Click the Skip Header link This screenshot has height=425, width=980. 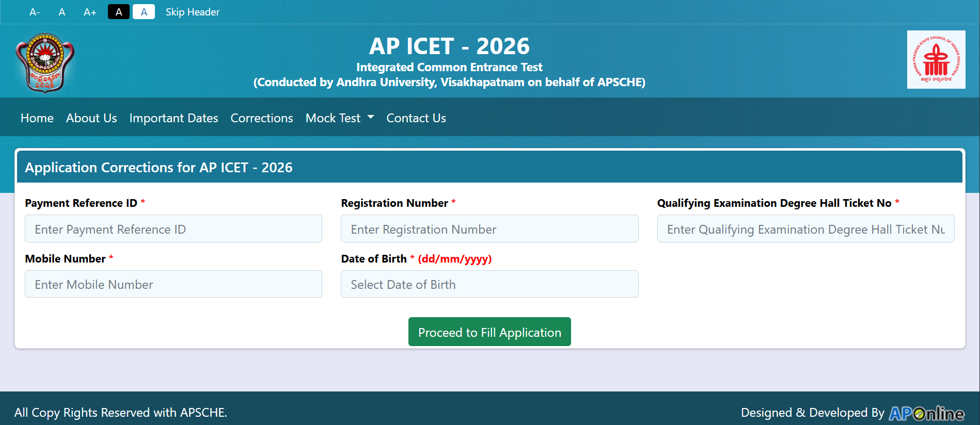tap(192, 12)
